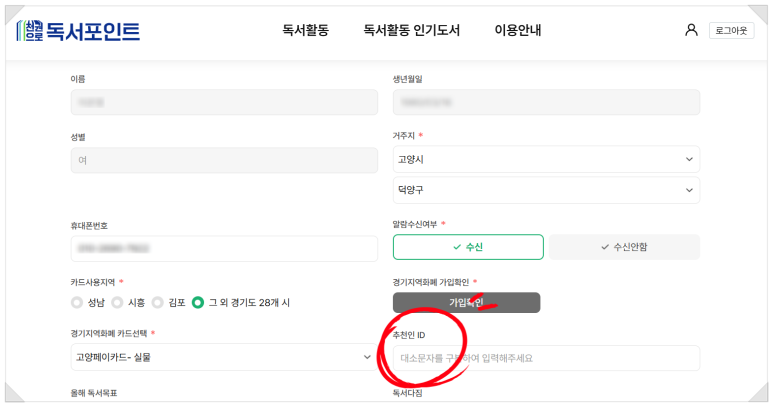Click the checkmark on 수신 button
The image size is (773, 407).
[457, 247]
